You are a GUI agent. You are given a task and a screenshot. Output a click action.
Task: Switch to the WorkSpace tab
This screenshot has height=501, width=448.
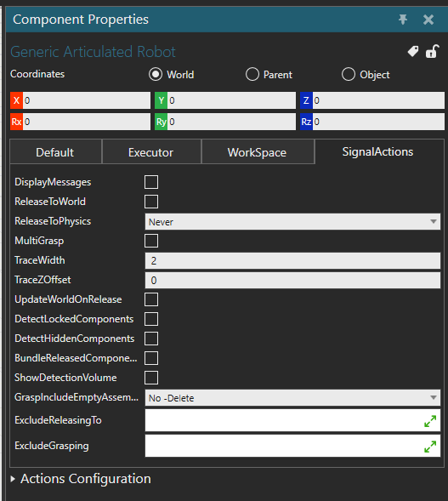258,152
